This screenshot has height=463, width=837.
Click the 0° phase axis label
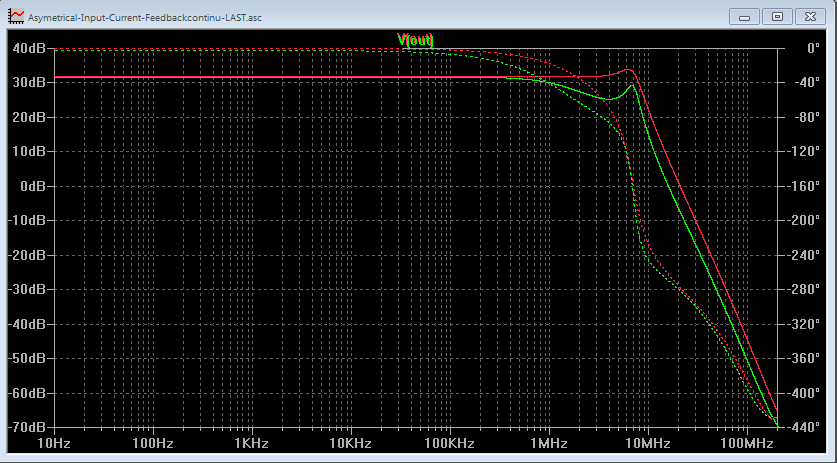(x=814, y=49)
